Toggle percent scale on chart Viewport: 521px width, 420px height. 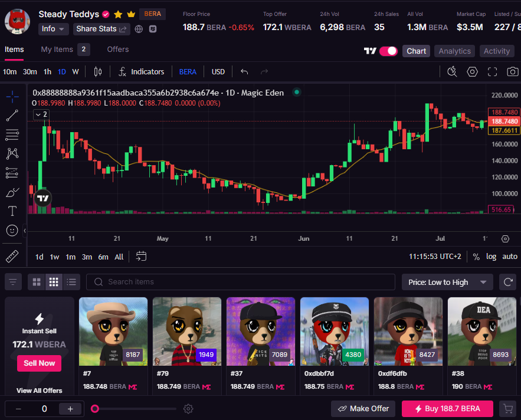point(476,257)
